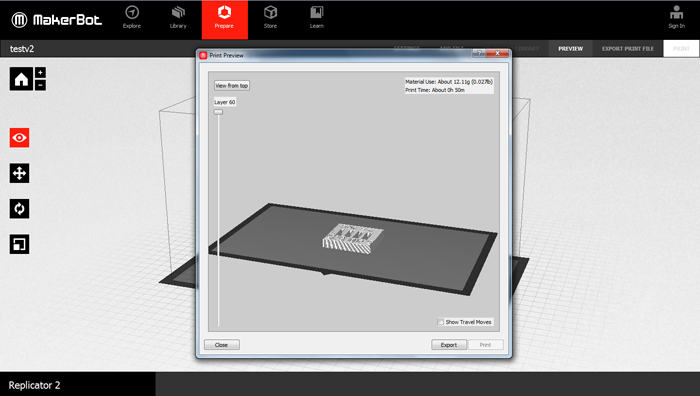The image size is (700, 396).
Task: Click the Print button in dialog
Action: pos(485,345)
